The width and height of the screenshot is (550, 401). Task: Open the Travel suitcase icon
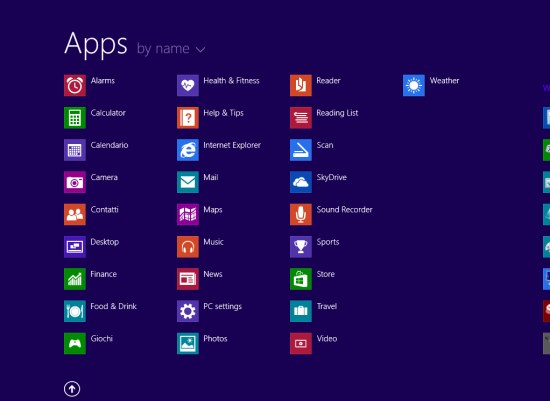301,311
